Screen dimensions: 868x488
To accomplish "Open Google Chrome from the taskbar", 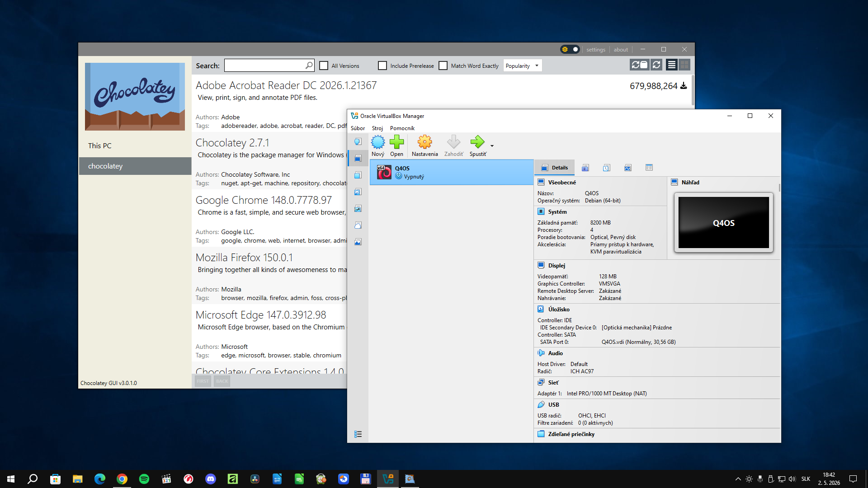I will [x=122, y=479].
